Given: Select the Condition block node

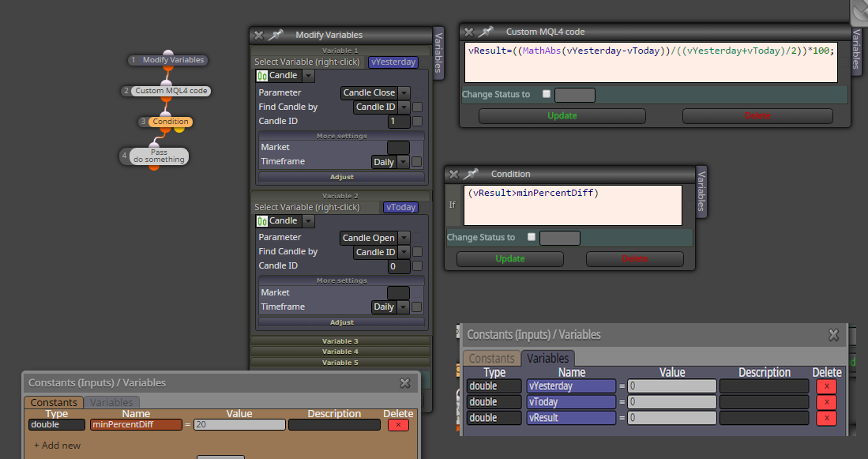Looking at the screenshot, I should [165, 121].
